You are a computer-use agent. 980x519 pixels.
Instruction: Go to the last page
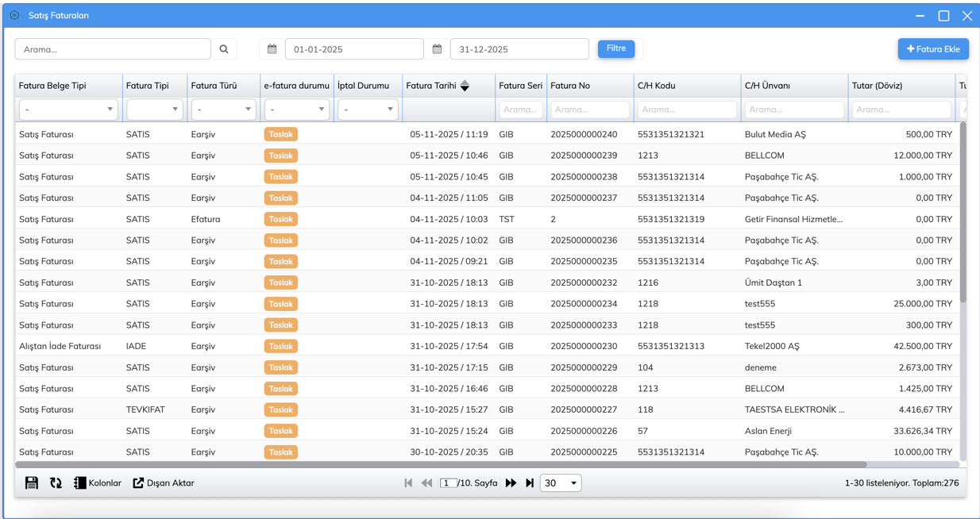tap(530, 482)
